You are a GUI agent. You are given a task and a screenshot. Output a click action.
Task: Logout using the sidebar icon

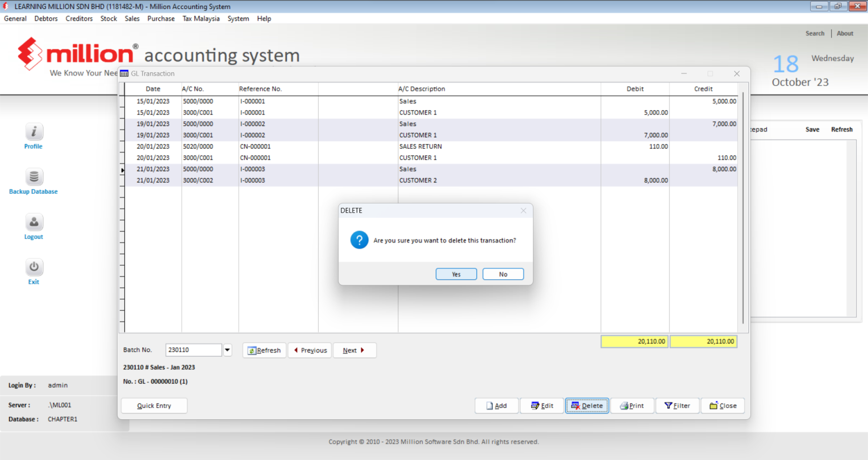(x=33, y=226)
